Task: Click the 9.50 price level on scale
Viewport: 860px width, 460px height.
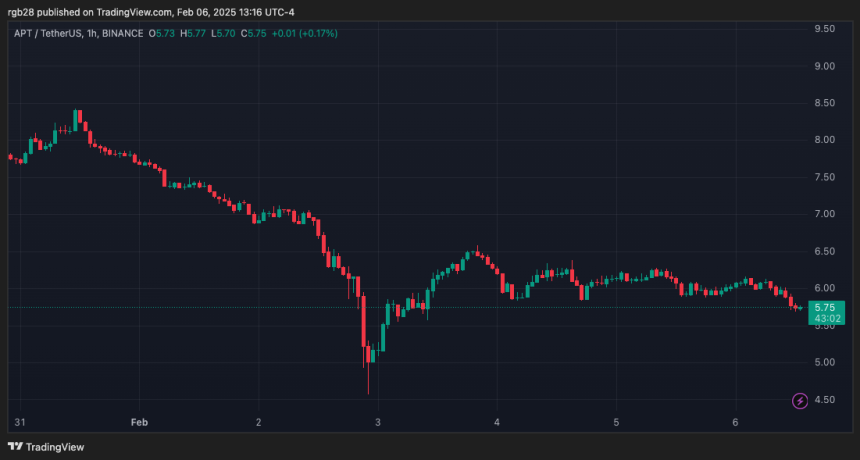Action: tap(825, 29)
